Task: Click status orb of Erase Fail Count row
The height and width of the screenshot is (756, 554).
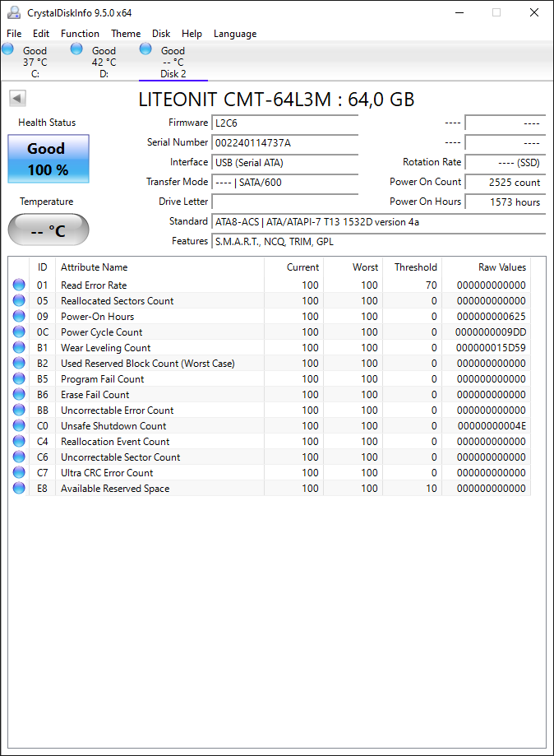Action: coord(19,394)
